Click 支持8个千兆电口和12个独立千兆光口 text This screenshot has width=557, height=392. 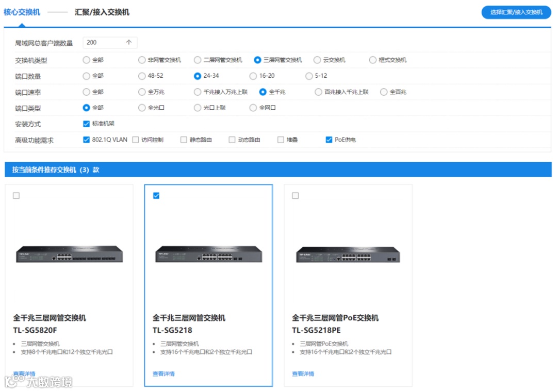[67, 352]
